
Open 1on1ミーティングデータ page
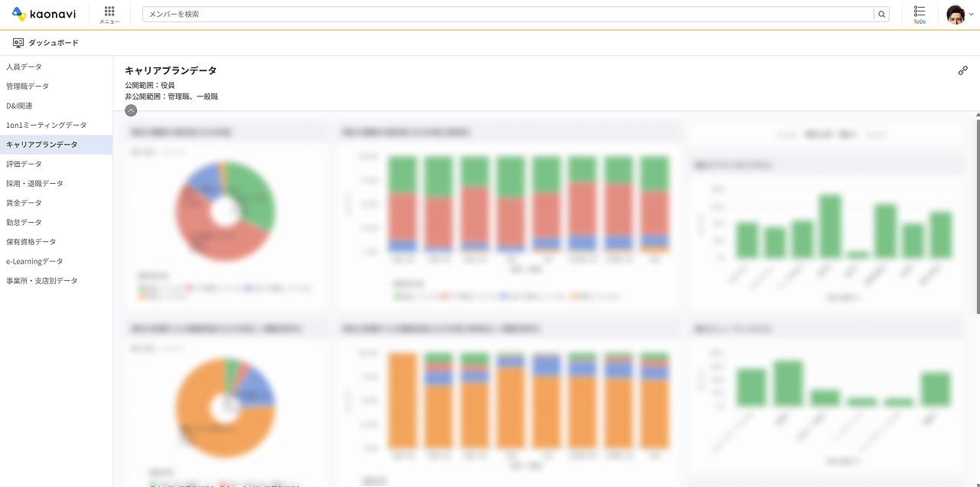tap(47, 125)
